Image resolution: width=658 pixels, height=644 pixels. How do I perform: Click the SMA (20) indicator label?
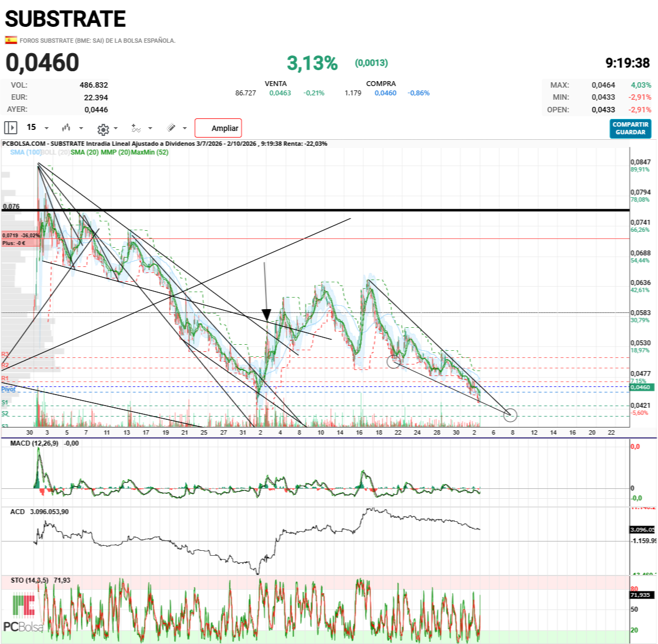pyautogui.click(x=84, y=152)
